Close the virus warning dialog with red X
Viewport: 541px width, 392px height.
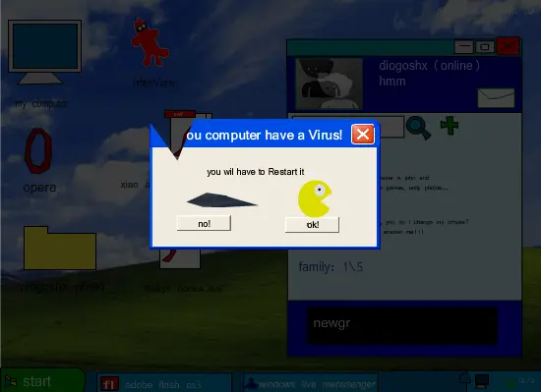tap(363, 134)
